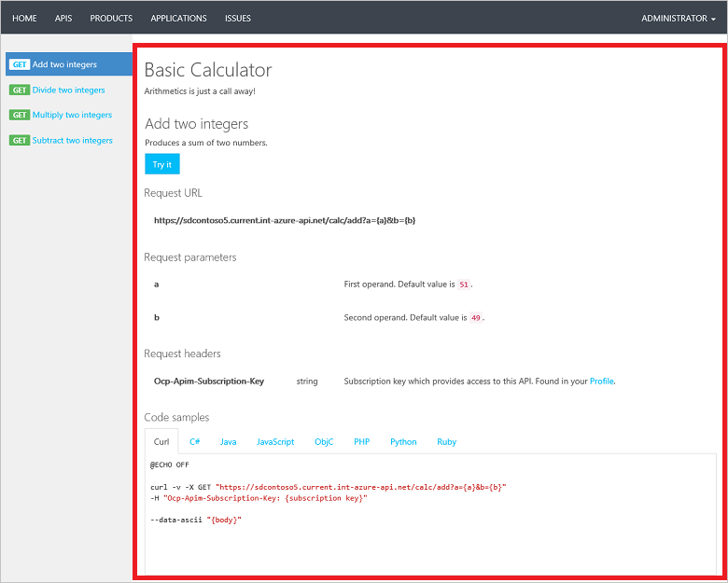728x583 pixels.
Task: Click the @ECHO OFF line in code sample
Action: [x=170, y=465]
